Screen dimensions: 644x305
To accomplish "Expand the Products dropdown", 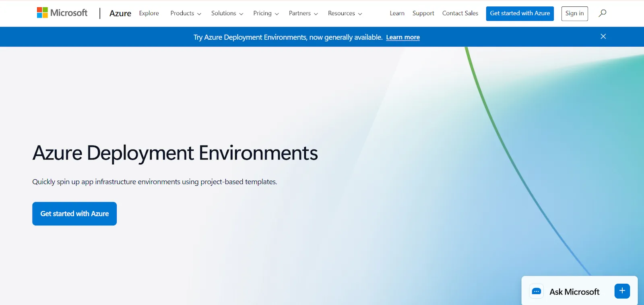I will coord(186,13).
